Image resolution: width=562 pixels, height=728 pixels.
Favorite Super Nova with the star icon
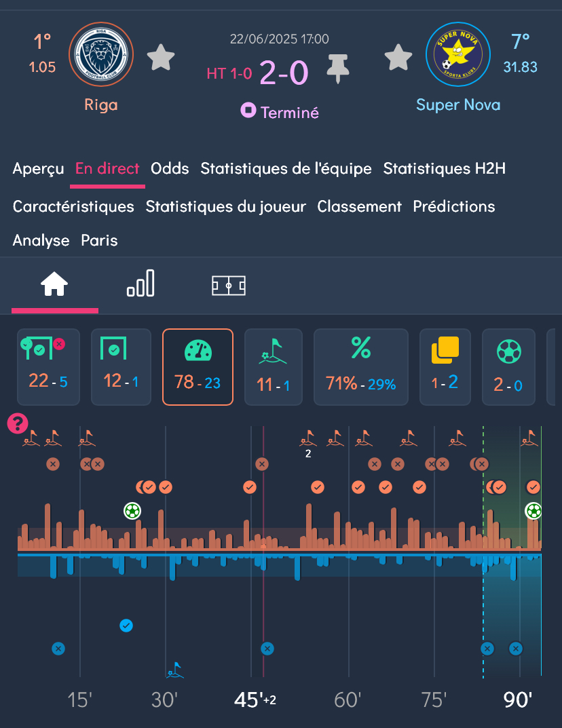point(398,58)
